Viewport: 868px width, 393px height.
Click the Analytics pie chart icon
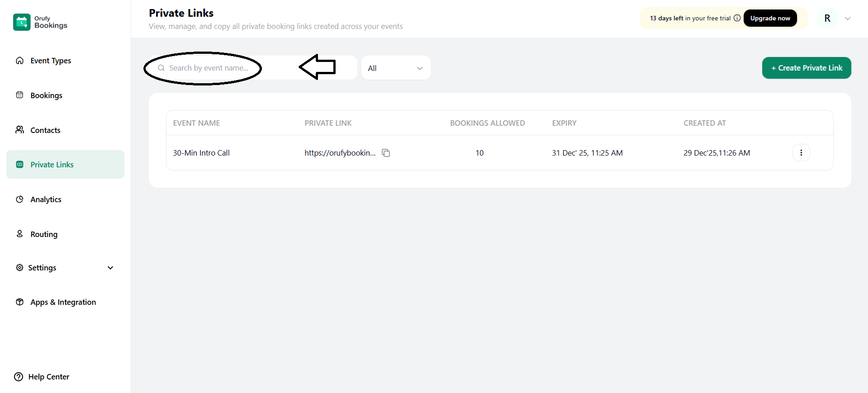click(19, 199)
